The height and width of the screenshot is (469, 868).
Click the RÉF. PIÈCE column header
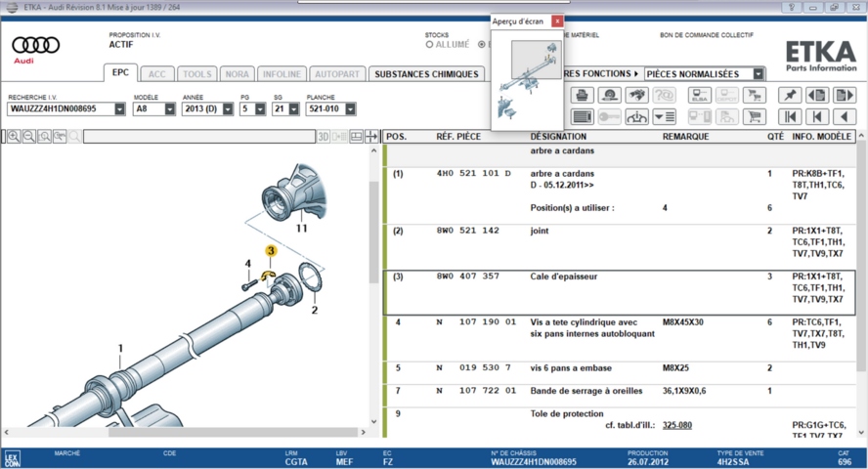(x=458, y=136)
